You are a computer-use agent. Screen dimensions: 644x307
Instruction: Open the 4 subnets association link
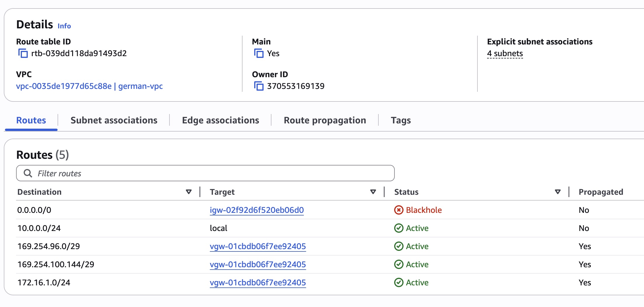coord(505,53)
